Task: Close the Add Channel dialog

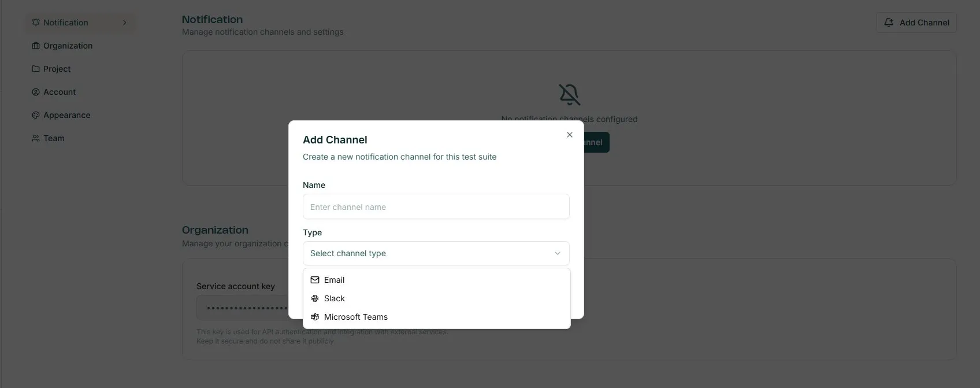Action: [x=570, y=135]
